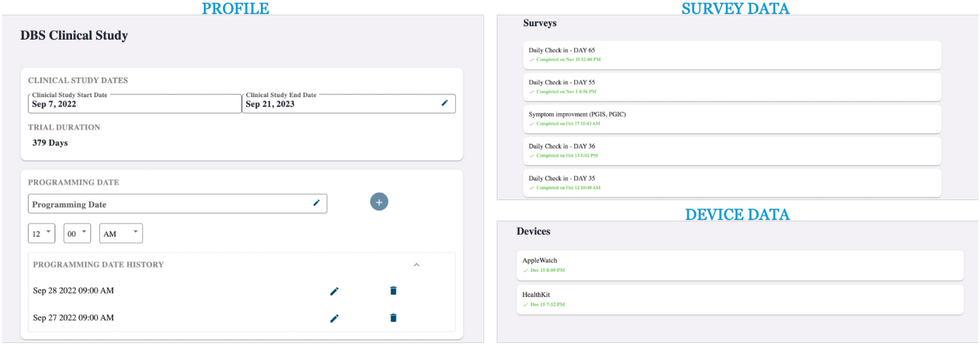Select the HealthKit device entry
This screenshot has height=345, width=980.
coord(739,299)
